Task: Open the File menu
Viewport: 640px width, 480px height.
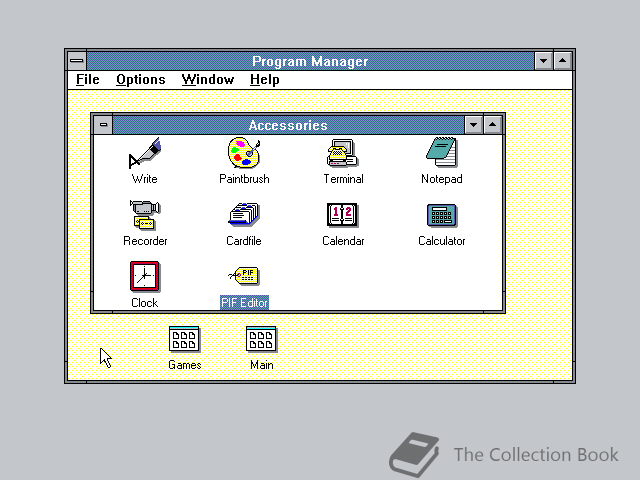Action: 88,80
